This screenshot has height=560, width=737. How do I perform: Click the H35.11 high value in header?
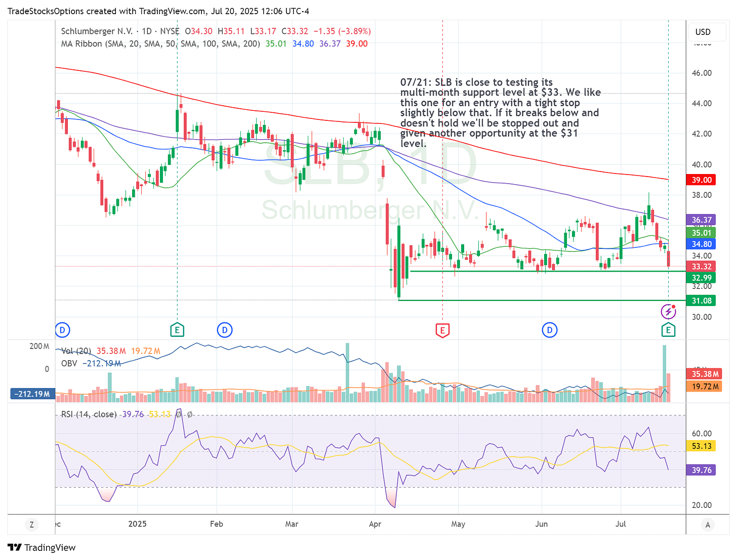click(x=231, y=31)
